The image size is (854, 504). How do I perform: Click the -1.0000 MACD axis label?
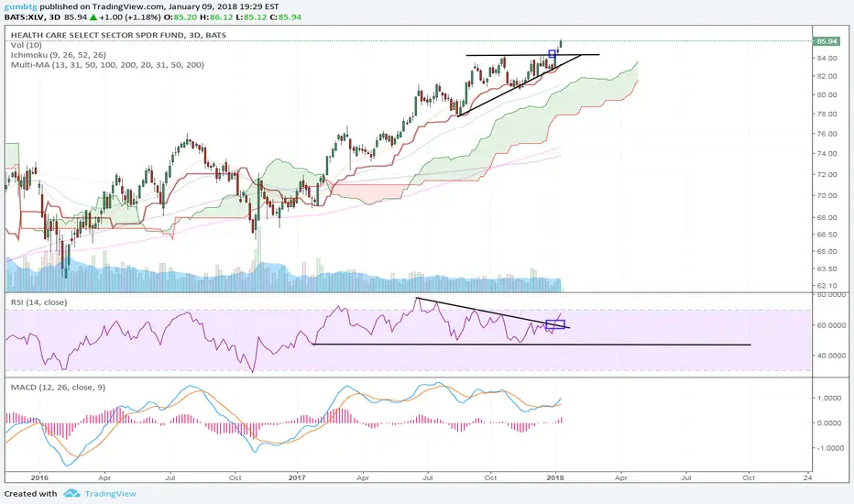point(832,448)
